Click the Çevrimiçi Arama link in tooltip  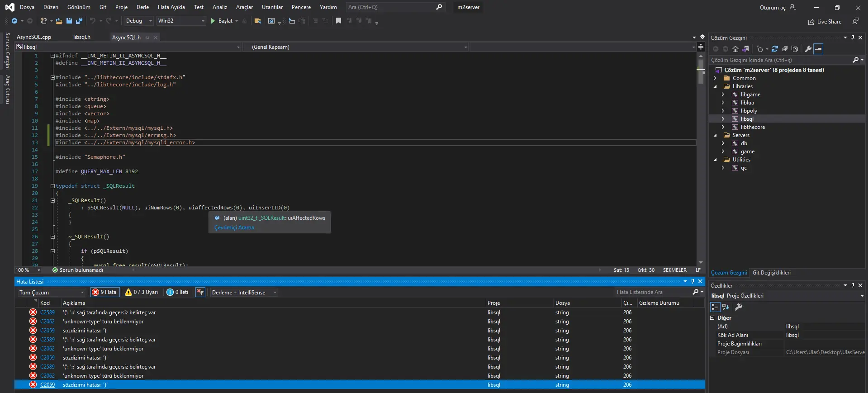pyautogui.click(x=234, y=227)
